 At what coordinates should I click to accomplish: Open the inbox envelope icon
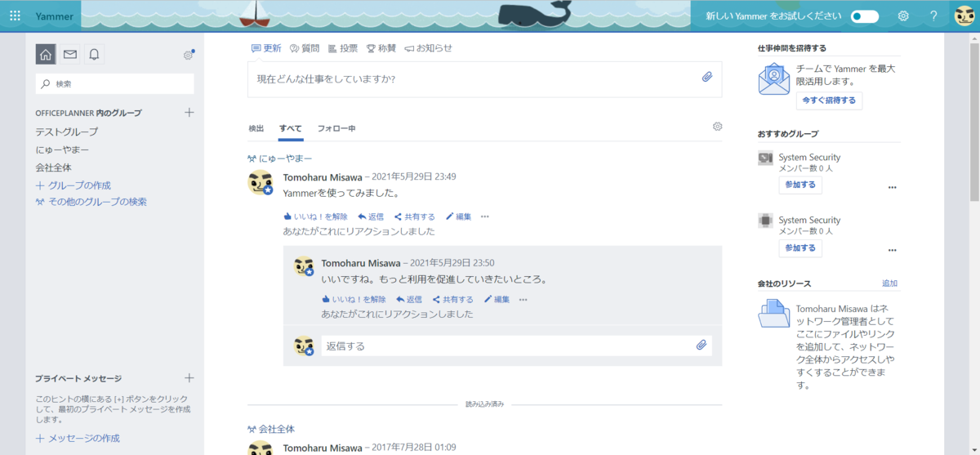coord(70,55)
